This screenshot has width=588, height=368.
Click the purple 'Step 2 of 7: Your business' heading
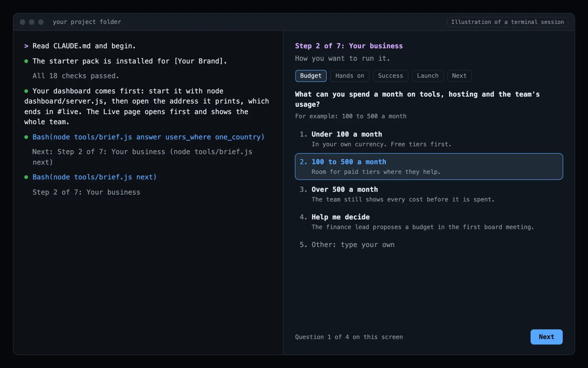pos(349,46)
